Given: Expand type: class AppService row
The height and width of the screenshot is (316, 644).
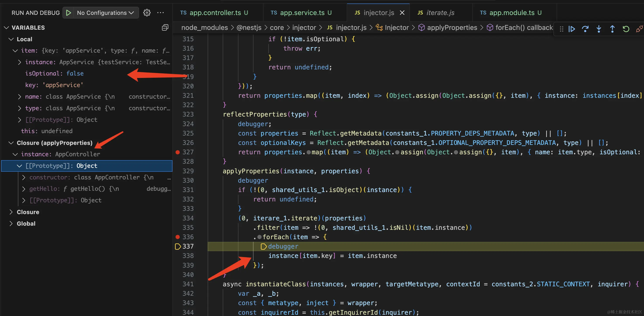Looking at the screenshot, I should coord(19,108).
